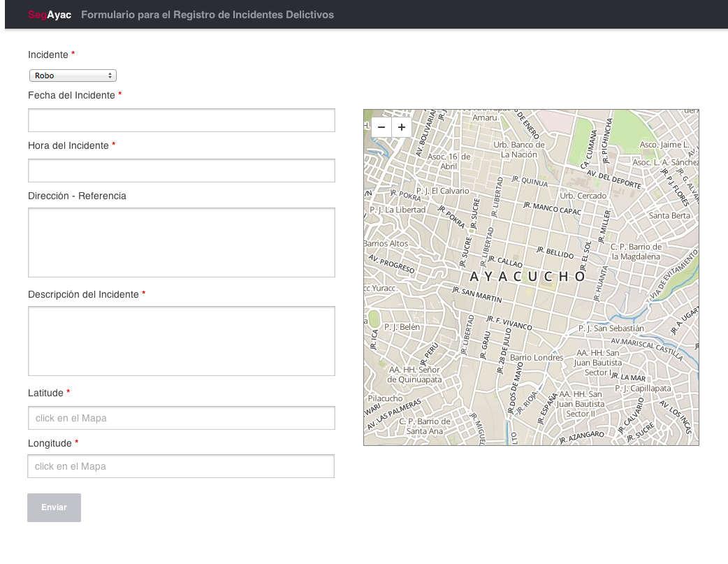This screenshot has width=728, height=564.
Task: Click the map near P. J. Belén
Action: click(x=404, y=326)
